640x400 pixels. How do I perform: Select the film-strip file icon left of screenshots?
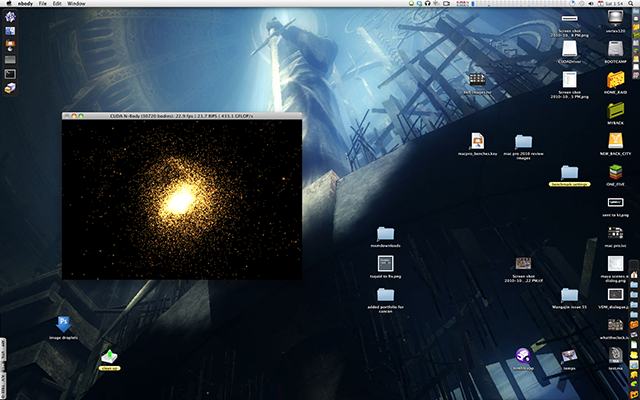point(477,79)
